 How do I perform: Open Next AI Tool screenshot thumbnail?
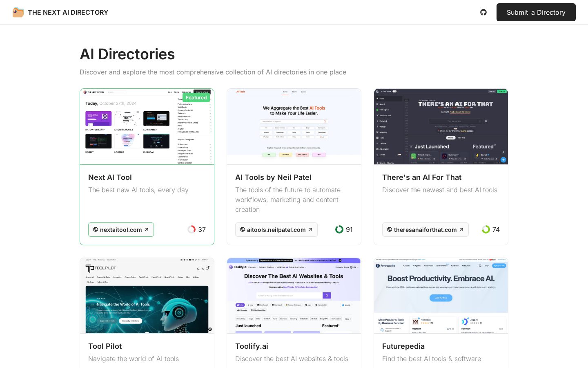pos(147,127)
